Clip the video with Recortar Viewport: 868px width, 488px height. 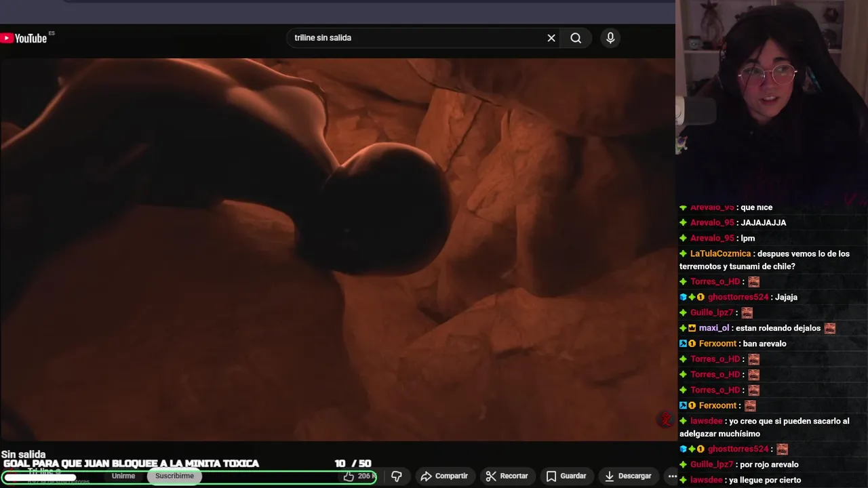(507, 476)
